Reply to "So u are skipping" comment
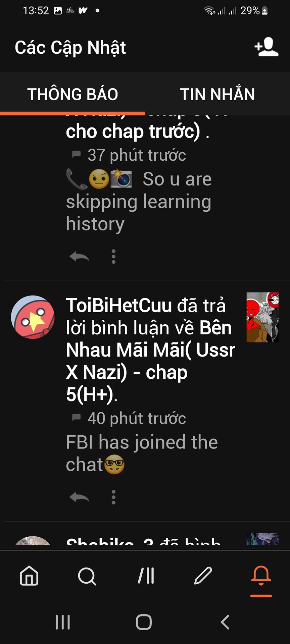The width and height of the screenshot is (290, 644). pyautogui.click(x=79, y=257)
